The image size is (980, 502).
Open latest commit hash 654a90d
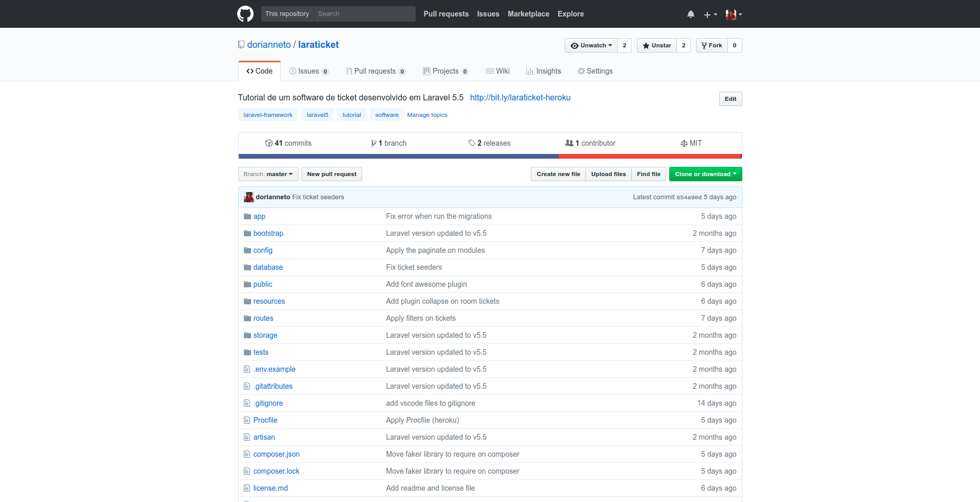click(689, 197)
